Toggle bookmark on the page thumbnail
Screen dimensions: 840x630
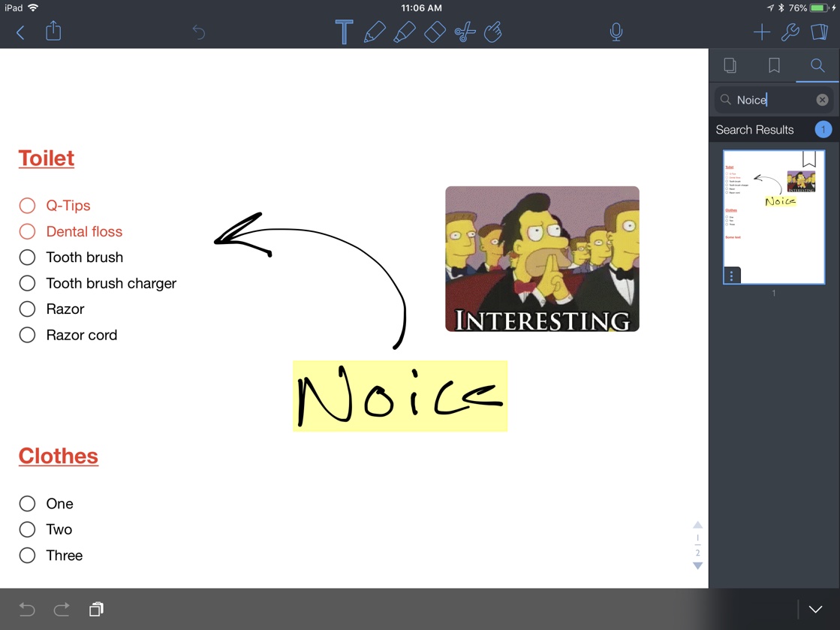coord(809,159)
